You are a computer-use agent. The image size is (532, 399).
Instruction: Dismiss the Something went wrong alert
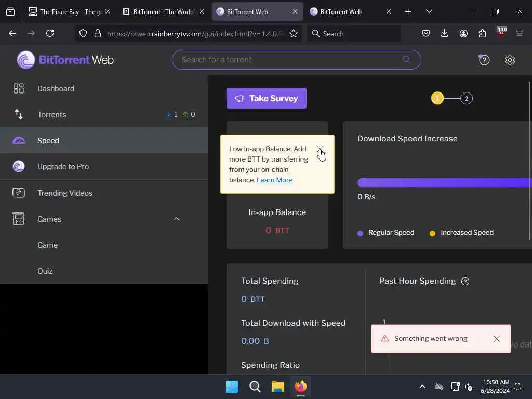pyautogui.click(x=496, y=339)
